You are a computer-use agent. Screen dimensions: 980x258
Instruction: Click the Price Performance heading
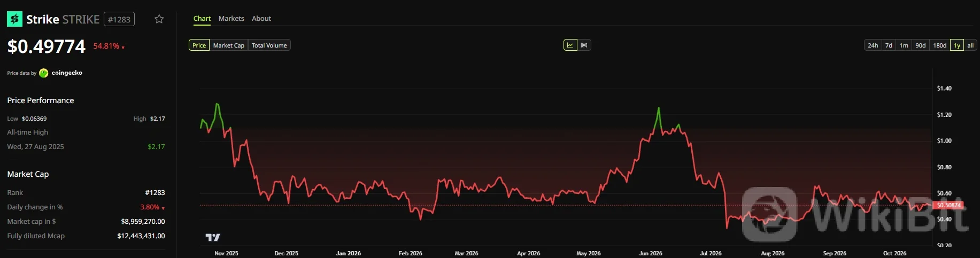41,100
